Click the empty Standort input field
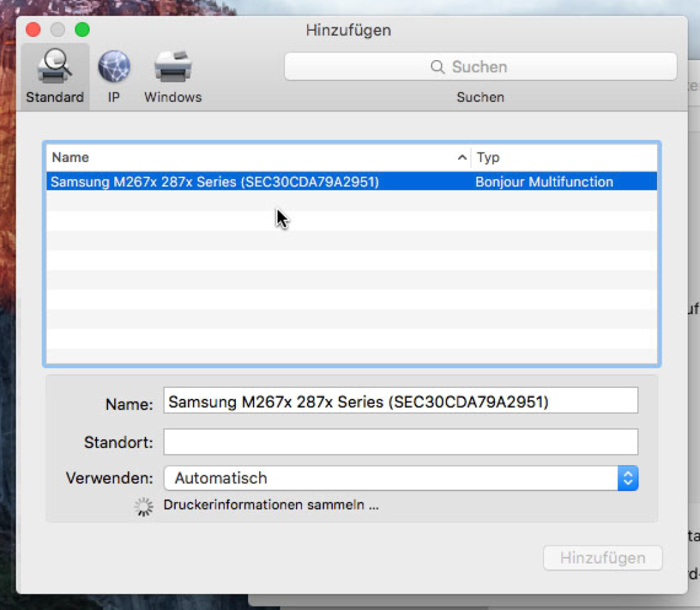This screenshot has height=610, width=700. [x=401, y=442]
